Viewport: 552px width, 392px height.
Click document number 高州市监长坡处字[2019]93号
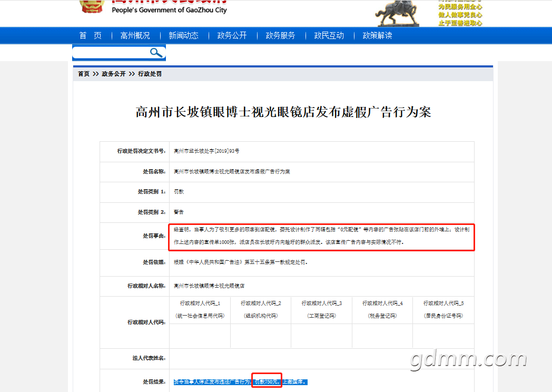point(206,151)
